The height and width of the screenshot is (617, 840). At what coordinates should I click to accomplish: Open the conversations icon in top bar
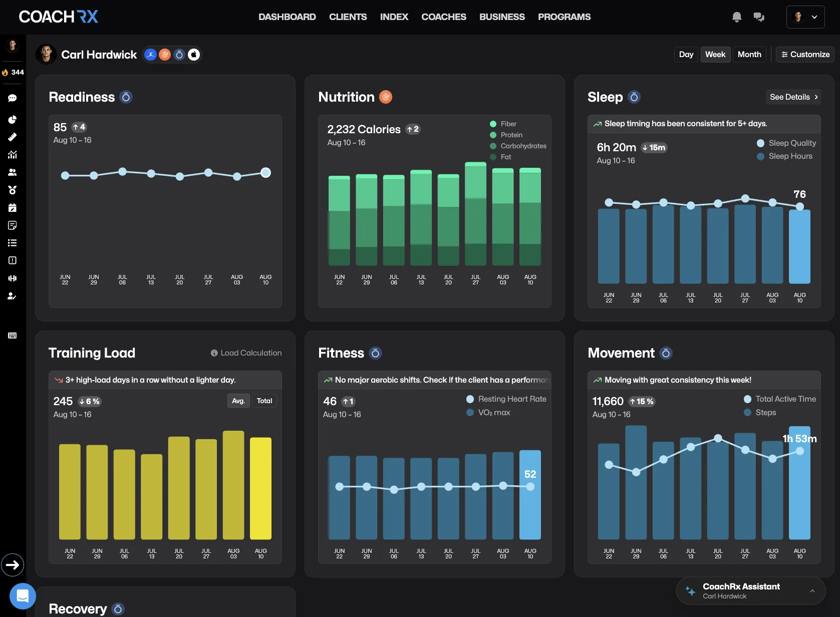(759, 17)
